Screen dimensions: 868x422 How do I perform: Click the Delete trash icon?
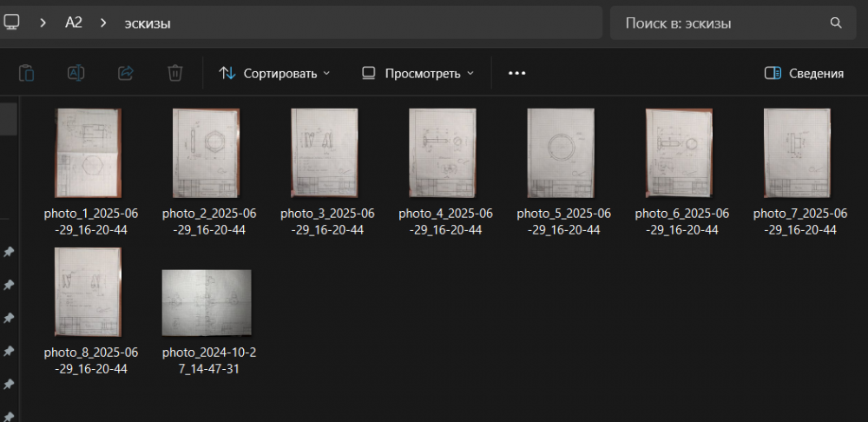(x=175, y=73)
